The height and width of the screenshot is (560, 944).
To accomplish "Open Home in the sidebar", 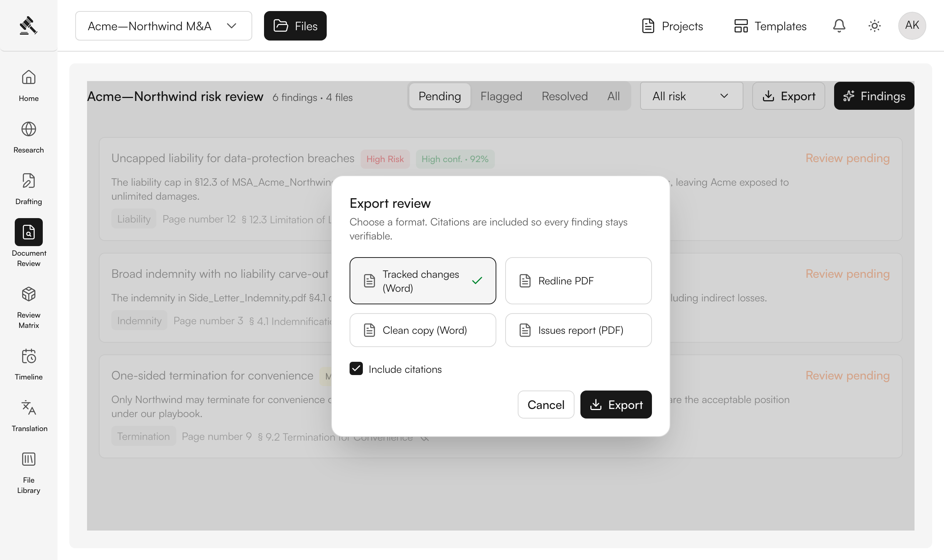I will [x=29, y=86].
